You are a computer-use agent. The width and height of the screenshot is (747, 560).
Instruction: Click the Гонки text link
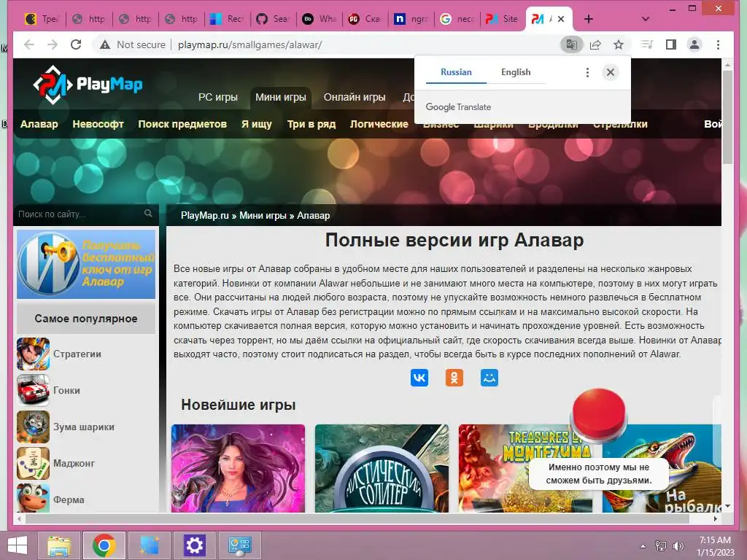(x=66, y=391)
